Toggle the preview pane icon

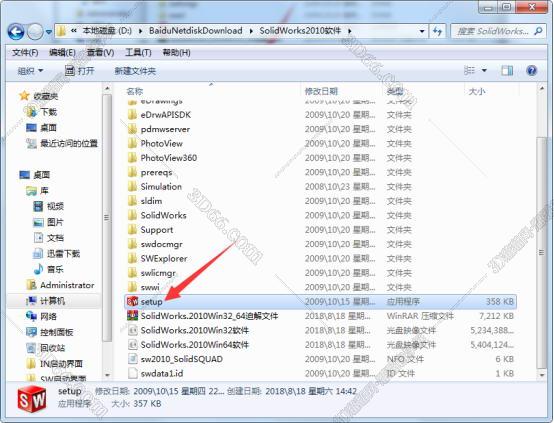click(507, 71)
